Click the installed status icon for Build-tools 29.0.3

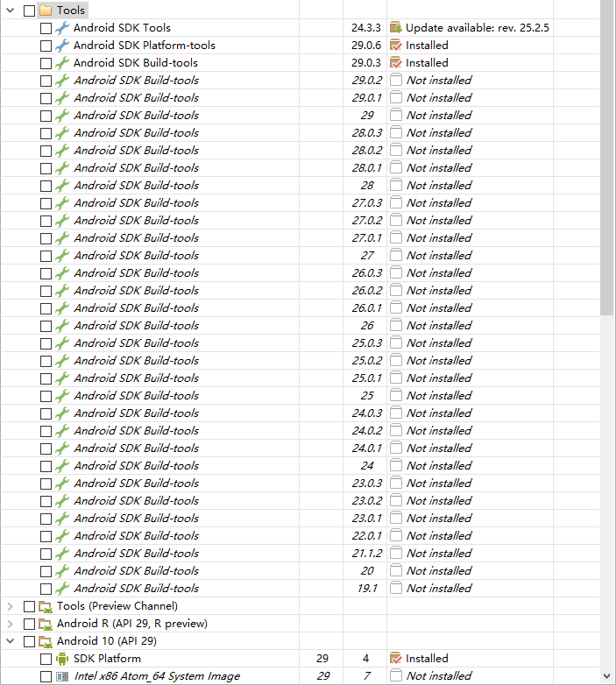[396, 63]
